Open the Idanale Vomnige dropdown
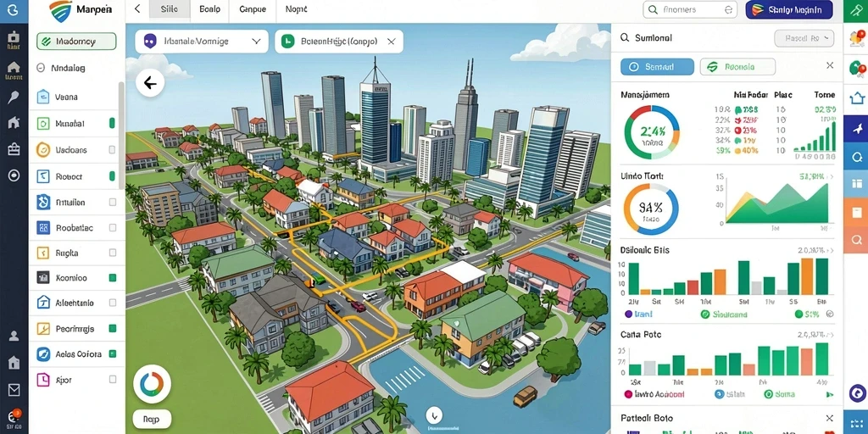This screenshot has width=868, height=434. point(202,41)
